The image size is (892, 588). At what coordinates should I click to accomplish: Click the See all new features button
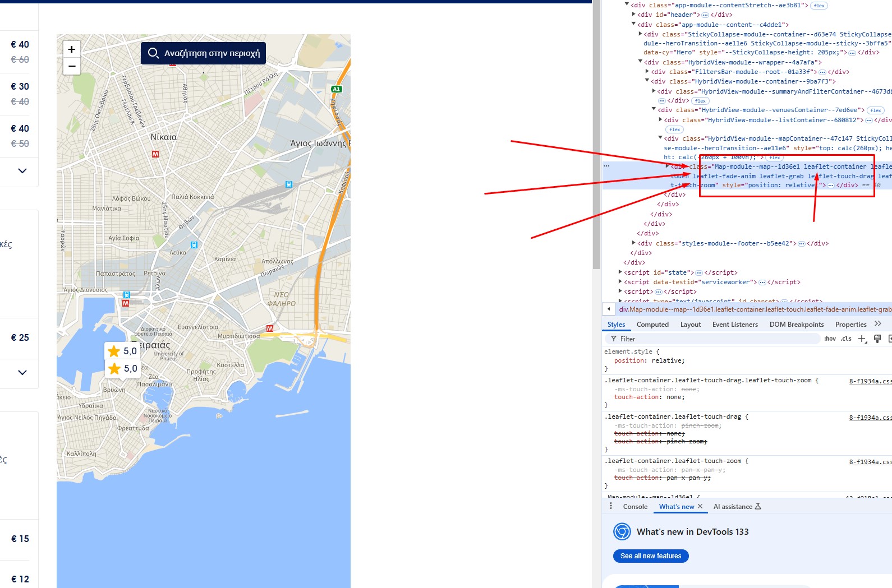pos(651,556)
